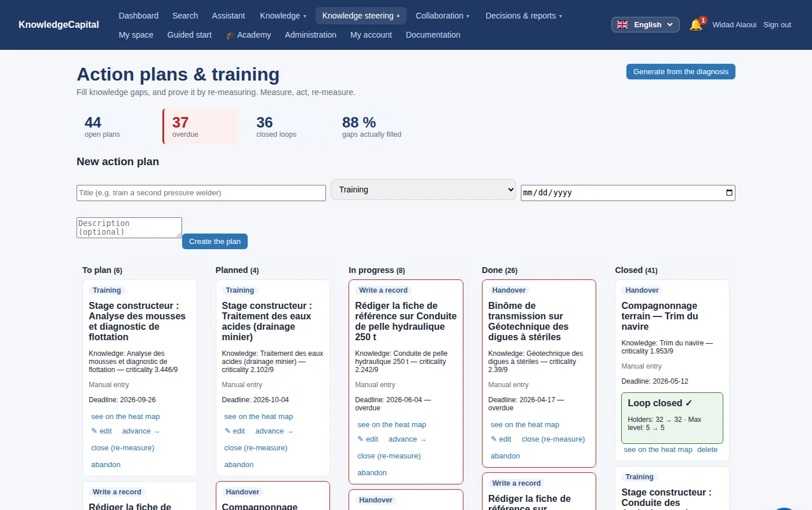Click Generate from the diagnosis button
The image size is (812, 510).
tap(681, 71)
